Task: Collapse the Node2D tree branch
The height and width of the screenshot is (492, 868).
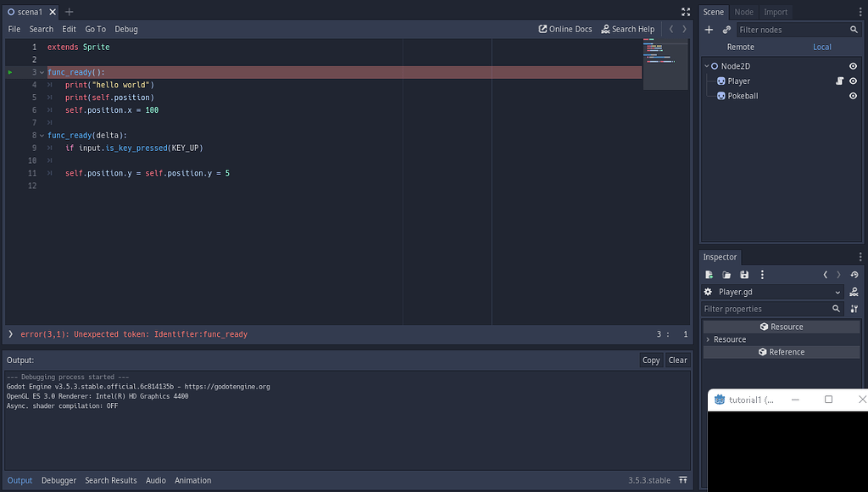Action: pyautogui.click(x=706, y=65)
